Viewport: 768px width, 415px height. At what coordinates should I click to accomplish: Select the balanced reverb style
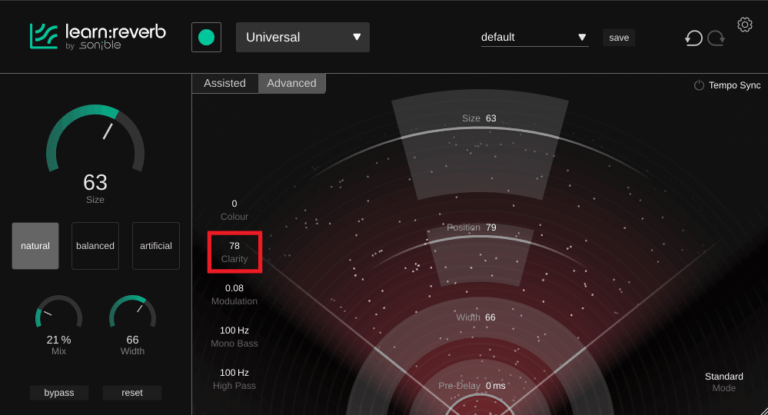[95, 246]
